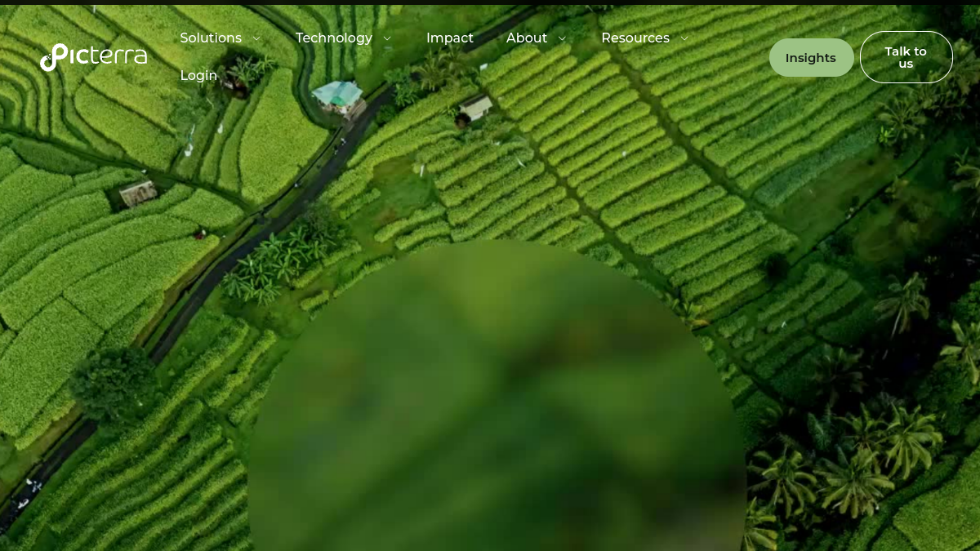Open the Solutions menu
This screenshot has width=980, height=551.
(211, 38)
